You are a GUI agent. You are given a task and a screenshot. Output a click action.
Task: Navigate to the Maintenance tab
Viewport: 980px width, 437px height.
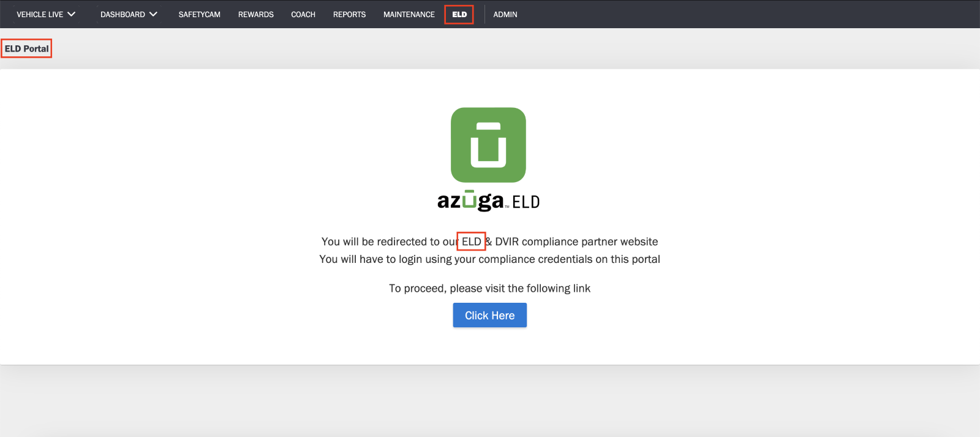pyautogui.click(x=409, y=14)
